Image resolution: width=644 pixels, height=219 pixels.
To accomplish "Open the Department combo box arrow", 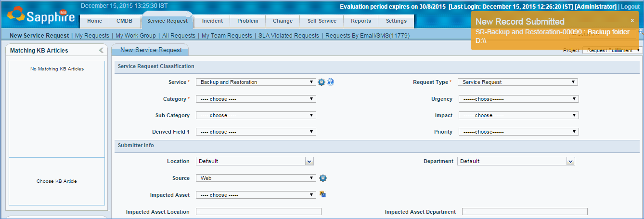I will [x=570, y=162].
